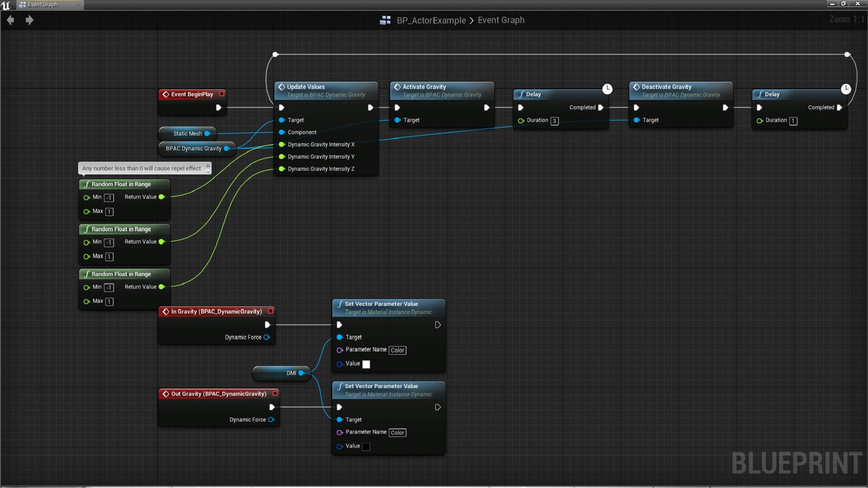Image resolution: width=868 pixels, height=488 pixels.
Task: Click the white Value color swatch
Action: (366, 364)
